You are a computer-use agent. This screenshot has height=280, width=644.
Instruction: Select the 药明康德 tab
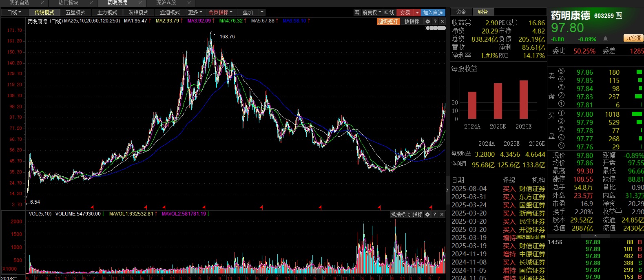tap(117, 3)
